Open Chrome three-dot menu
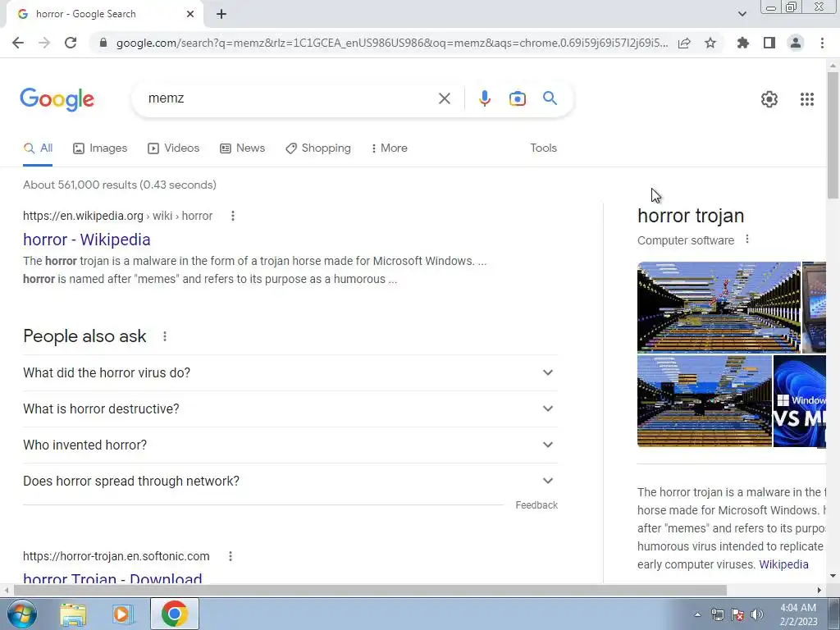The width and height of the screenshot is (840, 630). point(822,43)
